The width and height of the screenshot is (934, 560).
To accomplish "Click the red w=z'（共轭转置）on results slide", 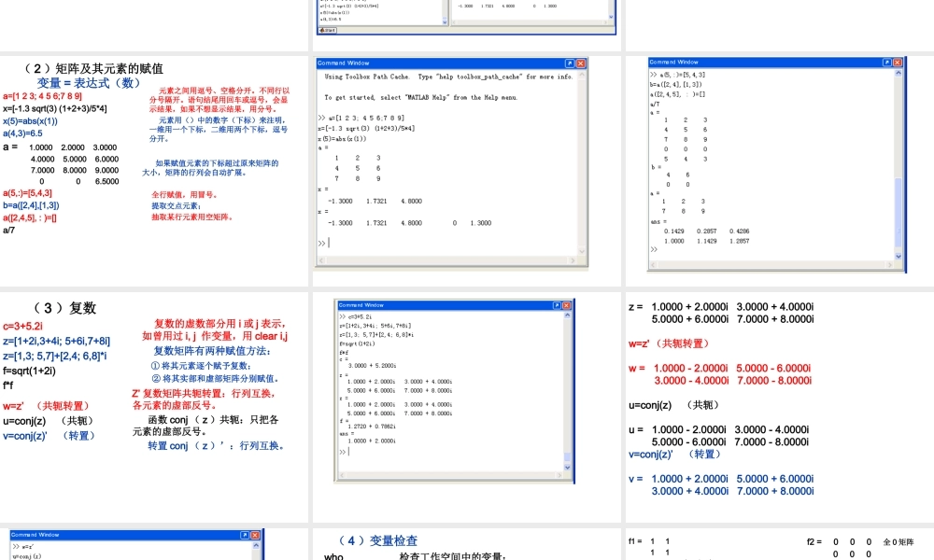I will 670,343.
